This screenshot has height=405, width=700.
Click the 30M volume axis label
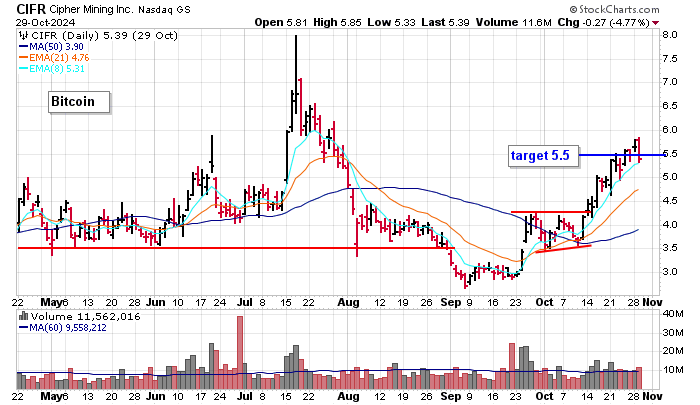(673, 333)
